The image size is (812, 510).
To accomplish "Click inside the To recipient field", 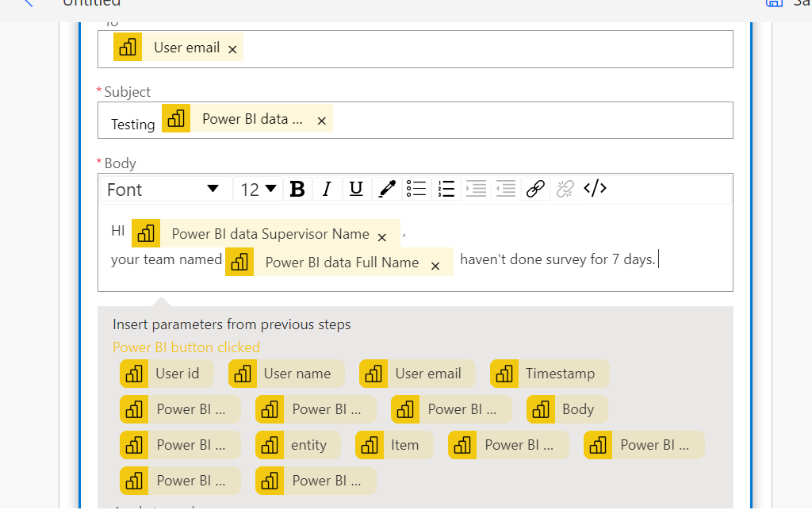I will 416,49.
